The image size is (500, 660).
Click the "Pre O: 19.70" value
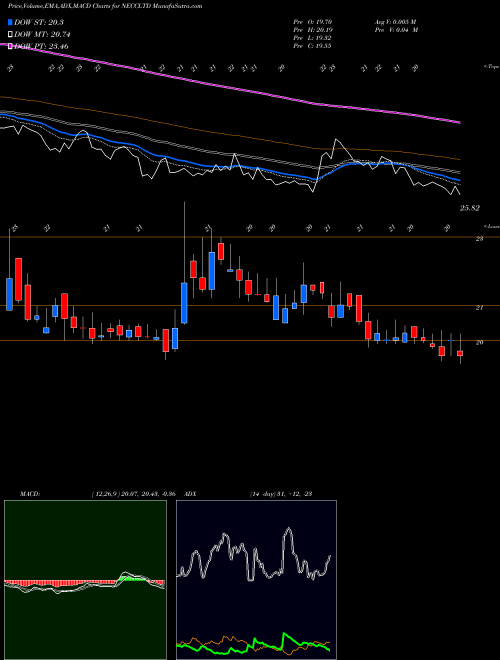[313, 22]
